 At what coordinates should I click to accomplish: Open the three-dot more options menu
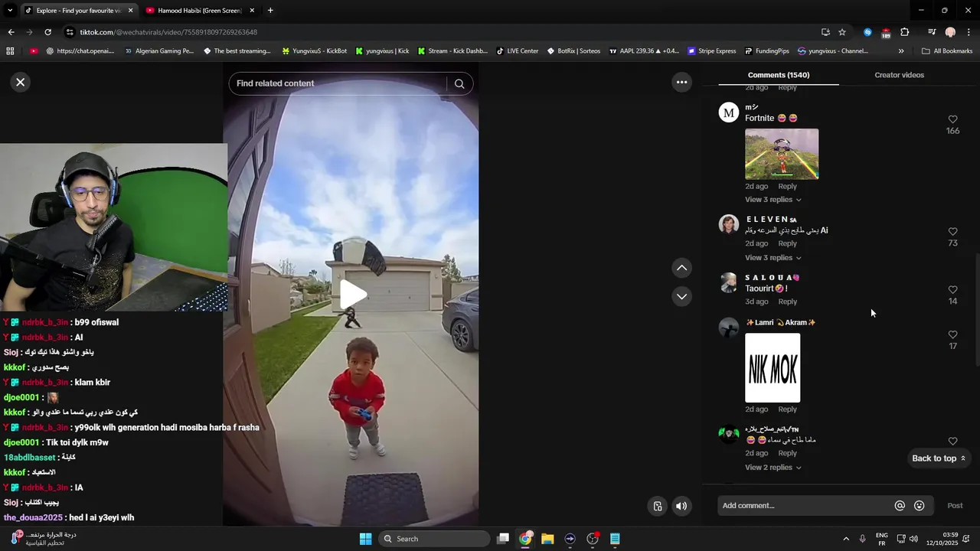(681, 82)
